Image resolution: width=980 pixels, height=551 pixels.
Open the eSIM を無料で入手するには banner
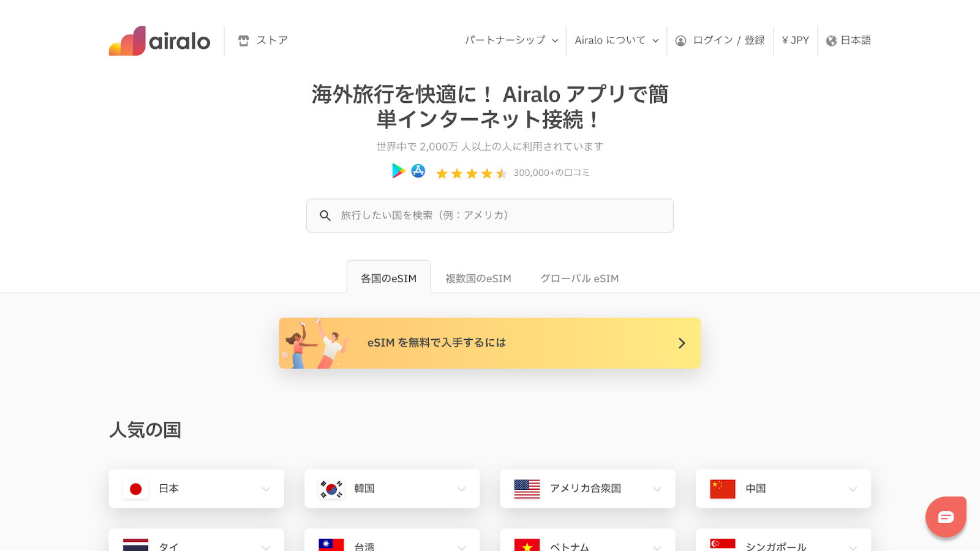[490, 343]
